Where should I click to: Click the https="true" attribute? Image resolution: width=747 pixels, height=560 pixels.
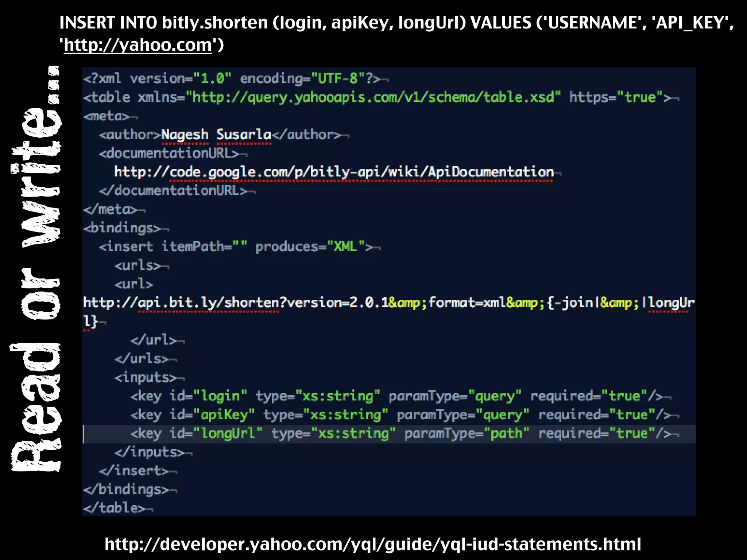click(x=616, y=97)
